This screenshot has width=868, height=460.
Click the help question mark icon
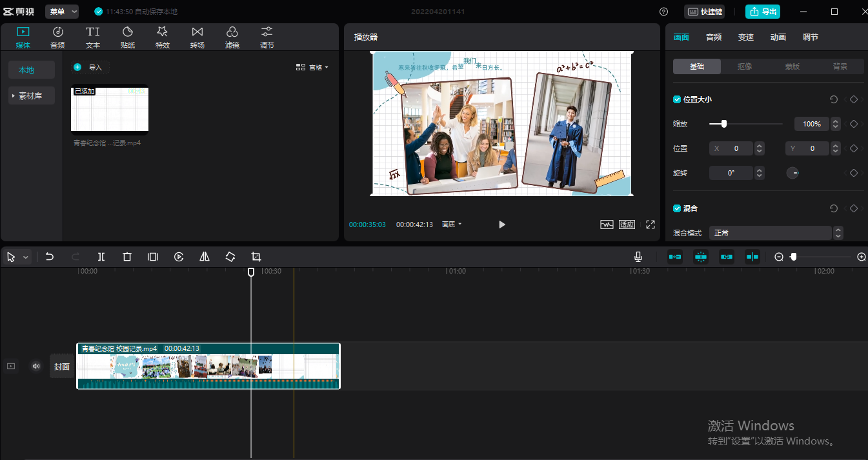pyautogui.click(x=664, y=12)
